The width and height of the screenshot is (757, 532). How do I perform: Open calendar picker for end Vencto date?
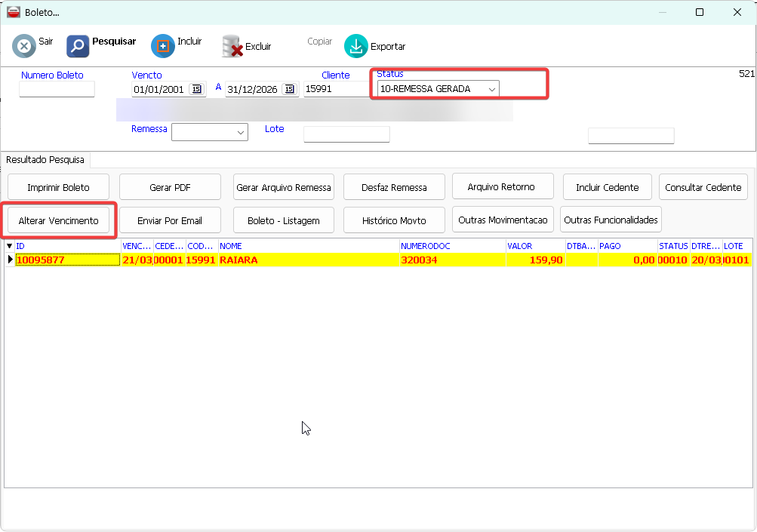point(290,89)
